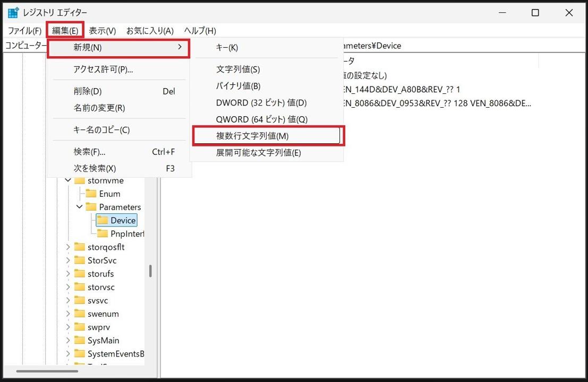This screenshot has width=588, height=382.
Task: Expand the svsvc tree node
Action: pyautogui.click(x=68, y=300)
